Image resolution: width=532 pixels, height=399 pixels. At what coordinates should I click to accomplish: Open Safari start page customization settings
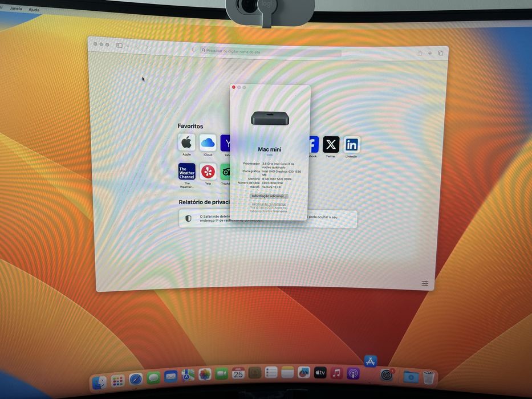tap(424, 283)
